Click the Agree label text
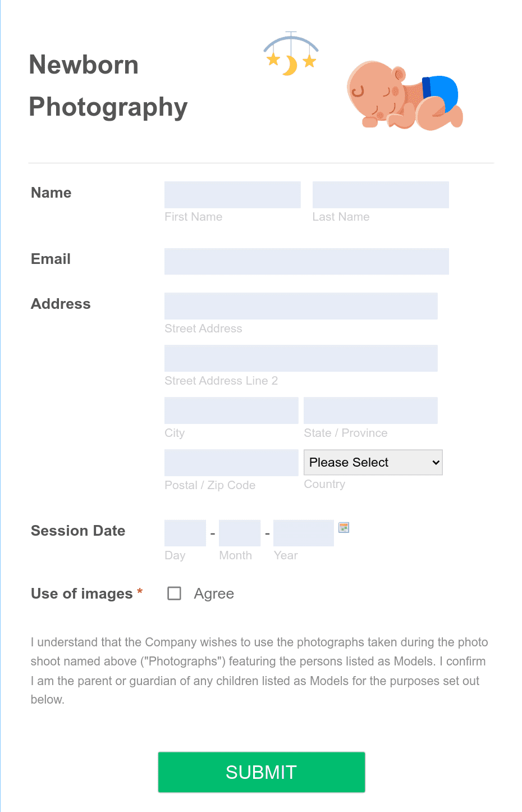This screenshot has width=522, height=812. click(214, 594)
